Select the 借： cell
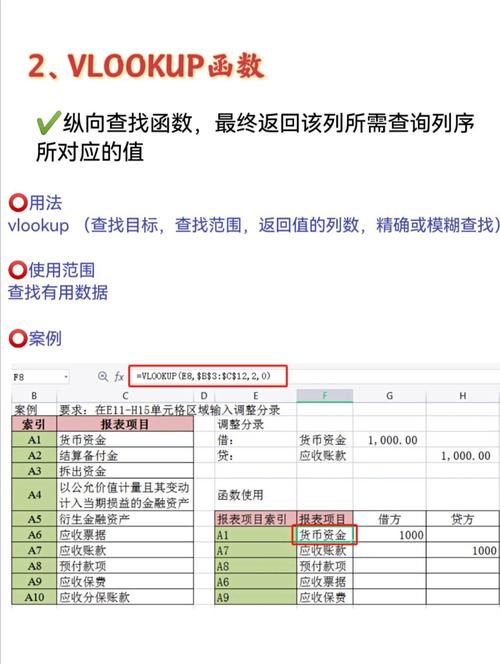 256,440
